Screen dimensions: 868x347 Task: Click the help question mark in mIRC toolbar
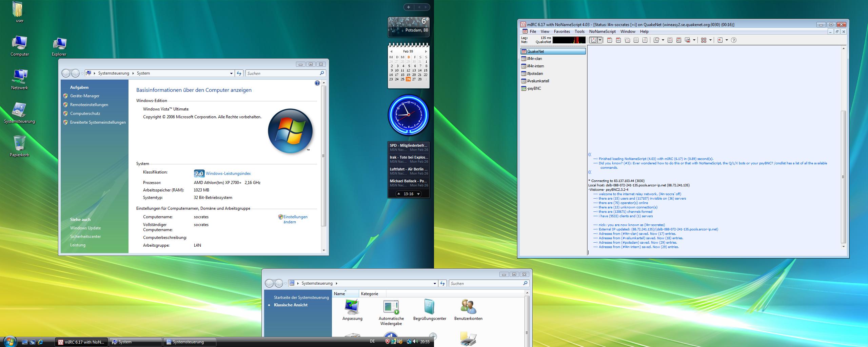coord(734,40)
